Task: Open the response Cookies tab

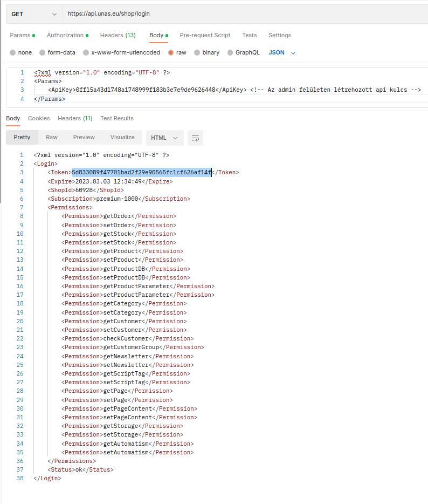Action: (x=39, y=119)
